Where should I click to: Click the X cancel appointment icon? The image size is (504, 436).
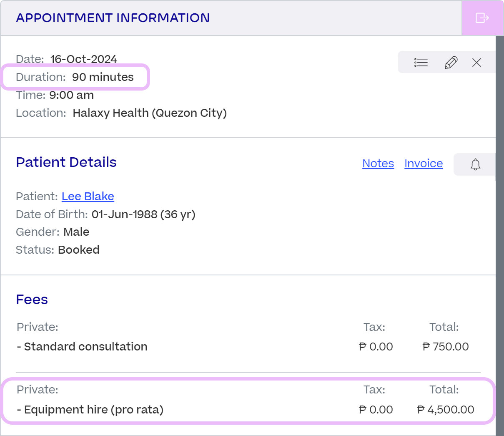click(x=476, y=63)
